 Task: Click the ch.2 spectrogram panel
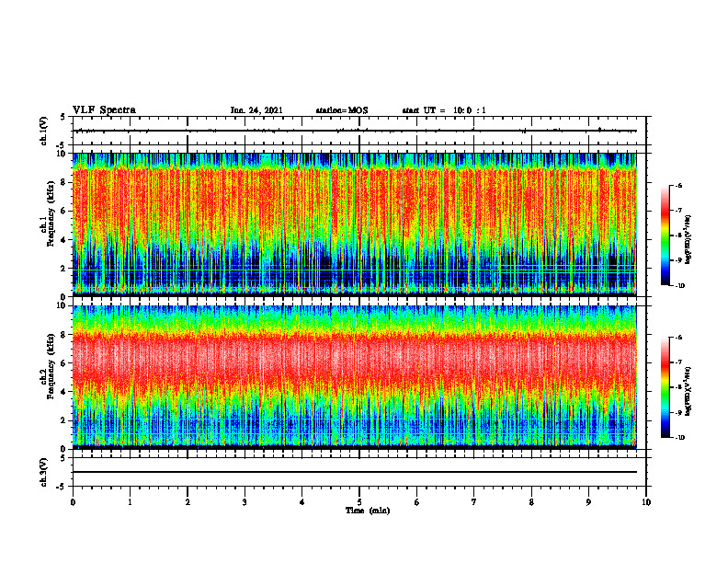(x=355, y=377)
